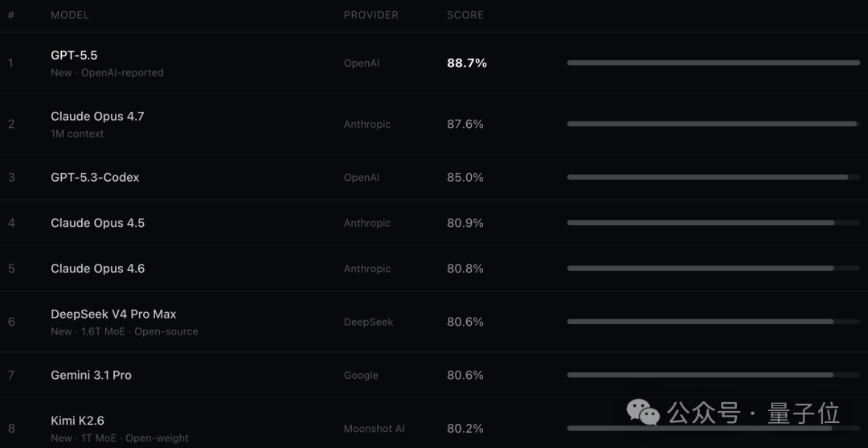Open the Kimi K2.6 model entry
Viewport: 868px width, 448px height.
(x=77, y=421)
